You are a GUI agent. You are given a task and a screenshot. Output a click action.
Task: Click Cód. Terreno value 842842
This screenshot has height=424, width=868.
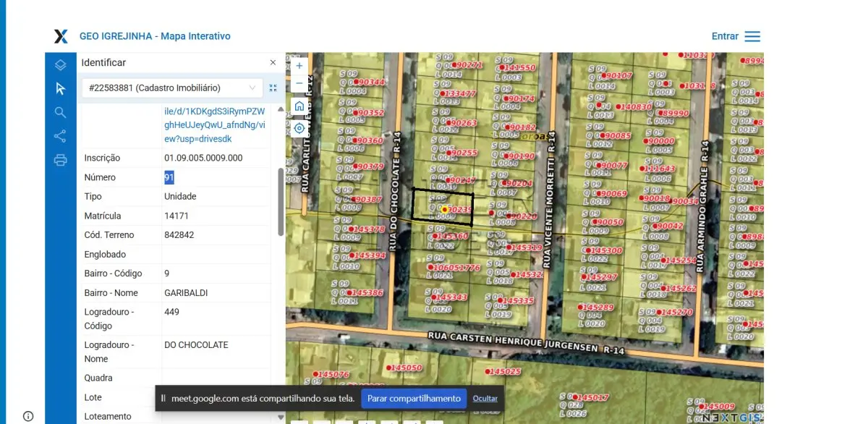(179, 234)
